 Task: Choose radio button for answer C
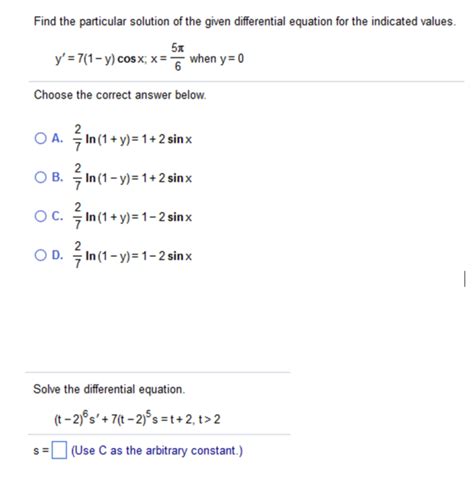tap(40, 216)
